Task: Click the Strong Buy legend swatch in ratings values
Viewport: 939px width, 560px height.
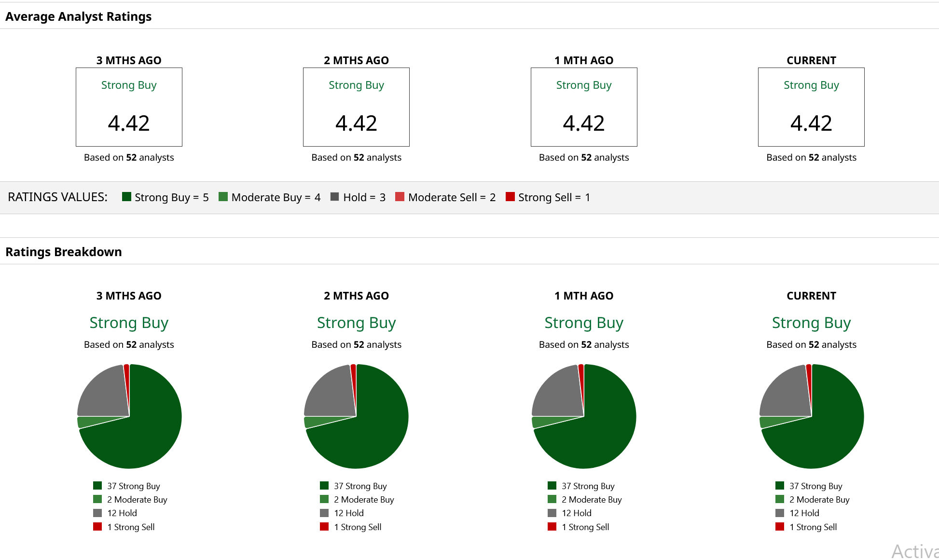Action: pyautogui.click(x=126, y=196)
